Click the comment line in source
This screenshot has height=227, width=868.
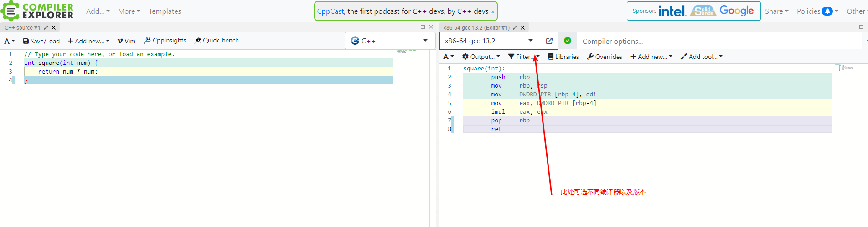pos(99,54)
